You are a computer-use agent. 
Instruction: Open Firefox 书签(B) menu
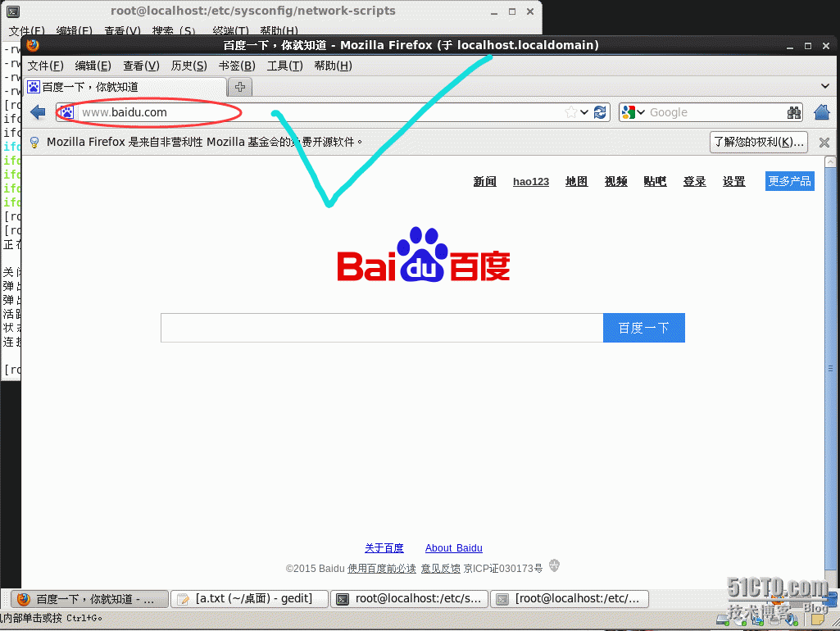click(237, 66)
